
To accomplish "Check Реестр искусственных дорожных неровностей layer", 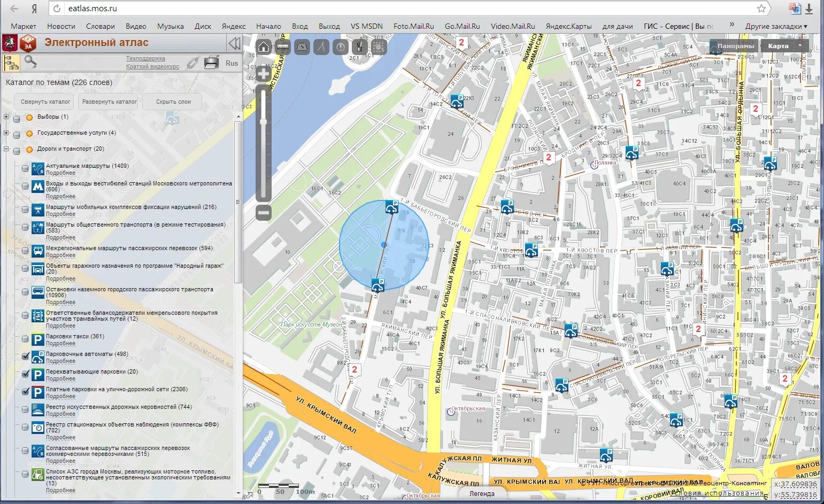I will pos(25,409).
